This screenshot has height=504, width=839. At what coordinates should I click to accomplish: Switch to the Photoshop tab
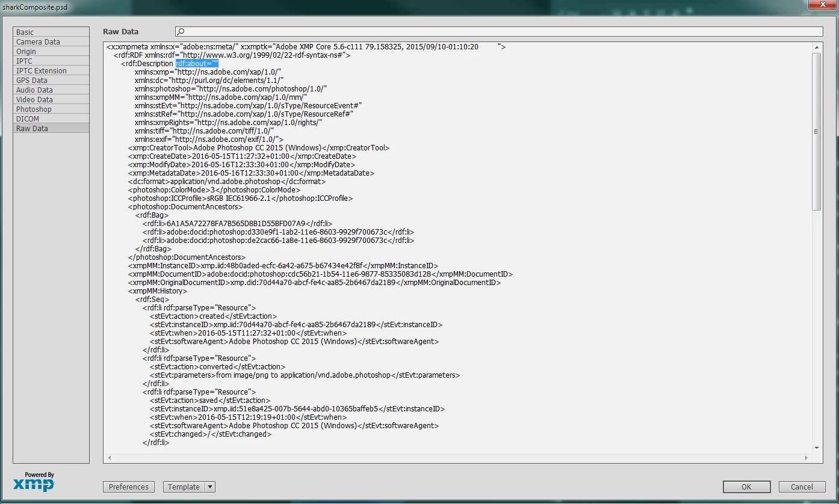[x=51, y=109]
